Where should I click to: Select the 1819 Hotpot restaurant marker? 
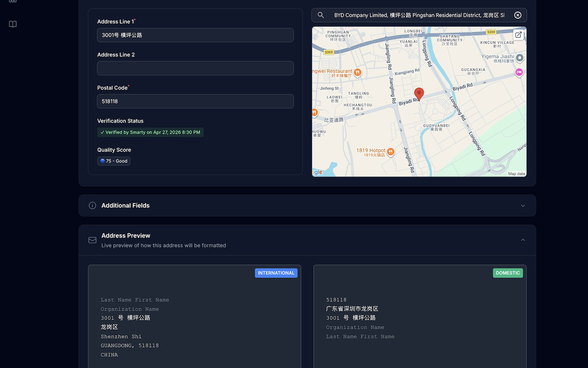coord(390,152)
